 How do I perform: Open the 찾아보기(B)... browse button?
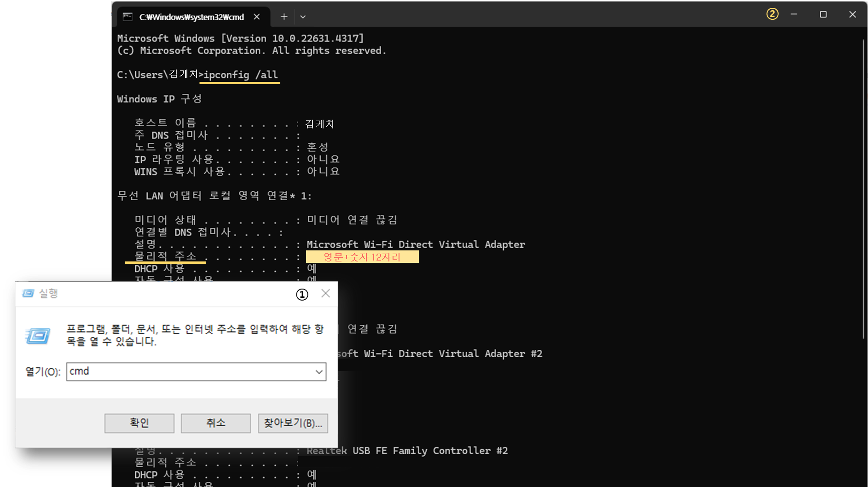tap(293, 423)
